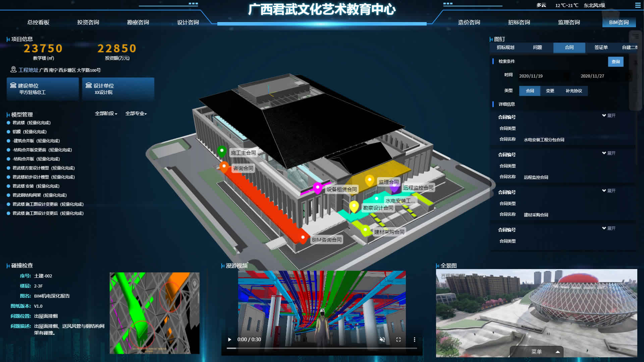This screenshot has width=644, height=362.
Task: Toggle 铝膜 model visibility bullet
Action: tap(8, 132)
